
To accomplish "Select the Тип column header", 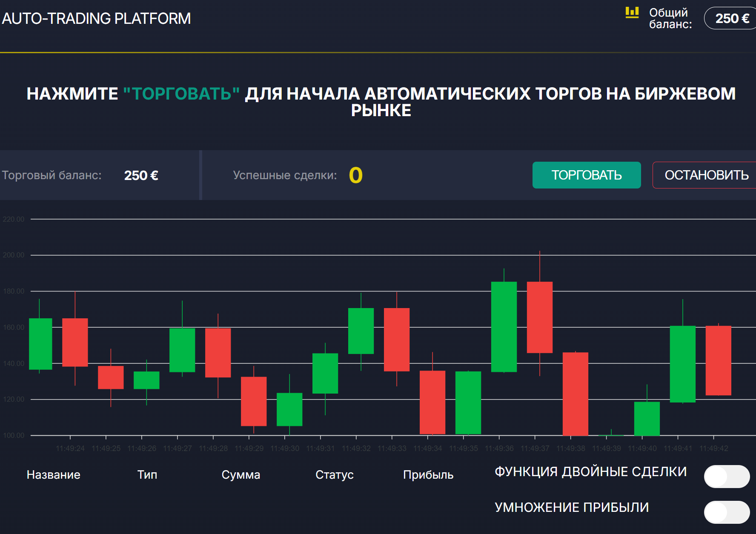I will pyautogui.click(x=147, y=475).
